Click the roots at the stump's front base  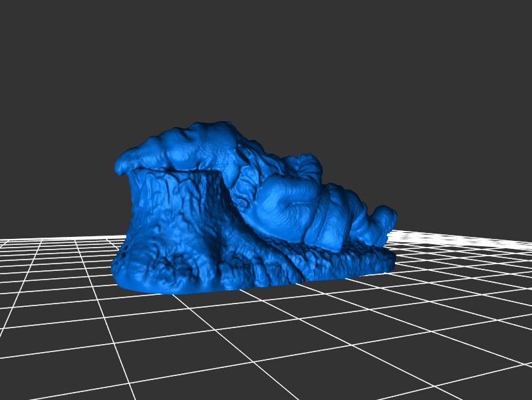pos(193,273)
